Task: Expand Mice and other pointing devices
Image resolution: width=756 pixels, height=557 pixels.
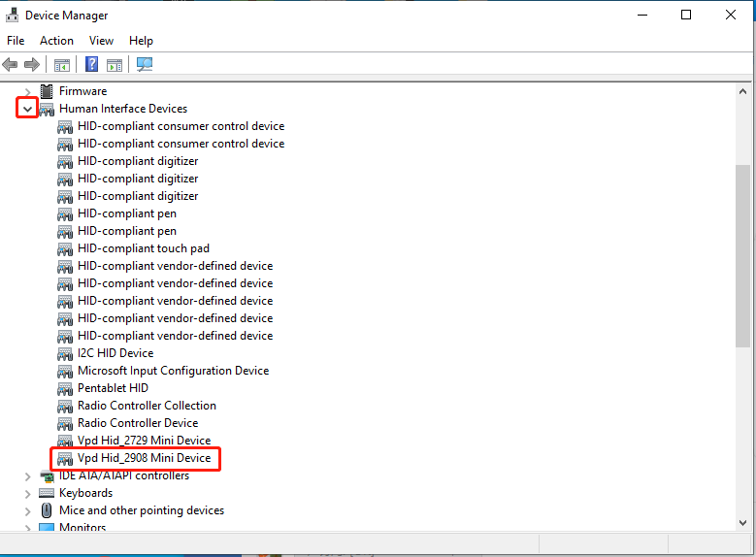Action: coord(27,511)
